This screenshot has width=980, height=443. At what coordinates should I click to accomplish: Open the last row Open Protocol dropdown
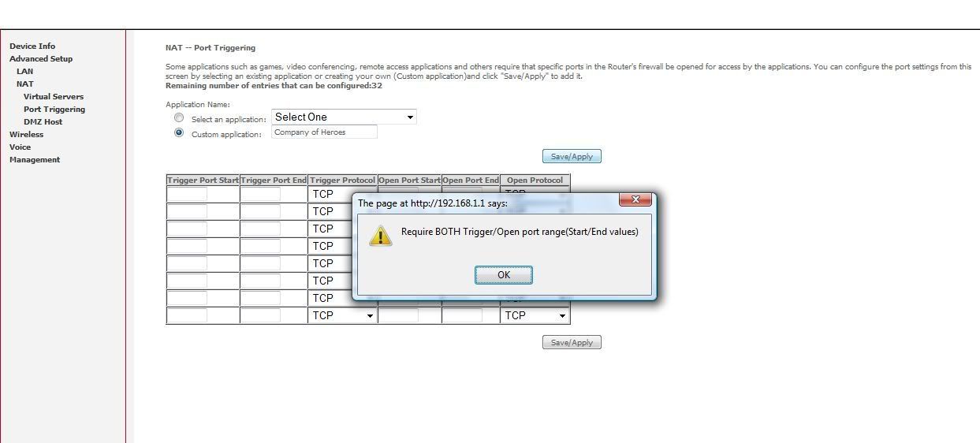[x=535, y=315]
